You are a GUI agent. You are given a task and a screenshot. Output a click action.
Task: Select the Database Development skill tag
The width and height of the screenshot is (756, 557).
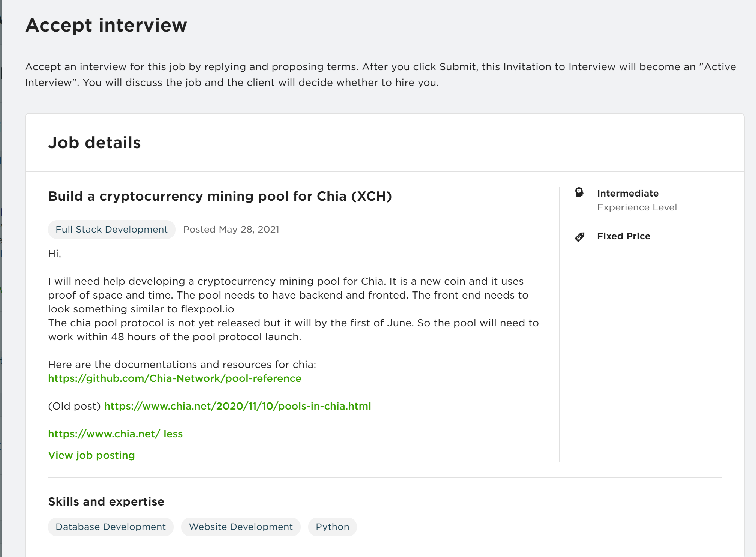[111, 527]
